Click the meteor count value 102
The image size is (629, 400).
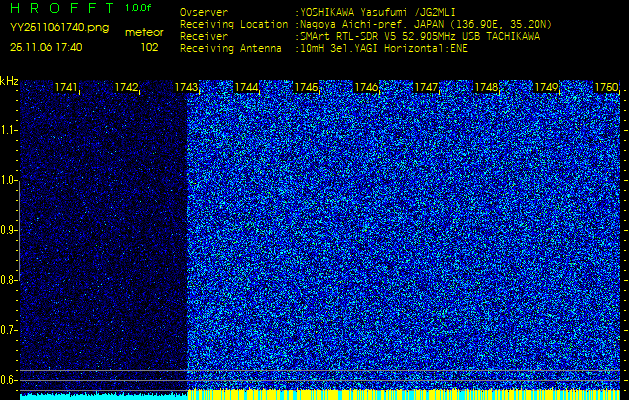[149, 47]
